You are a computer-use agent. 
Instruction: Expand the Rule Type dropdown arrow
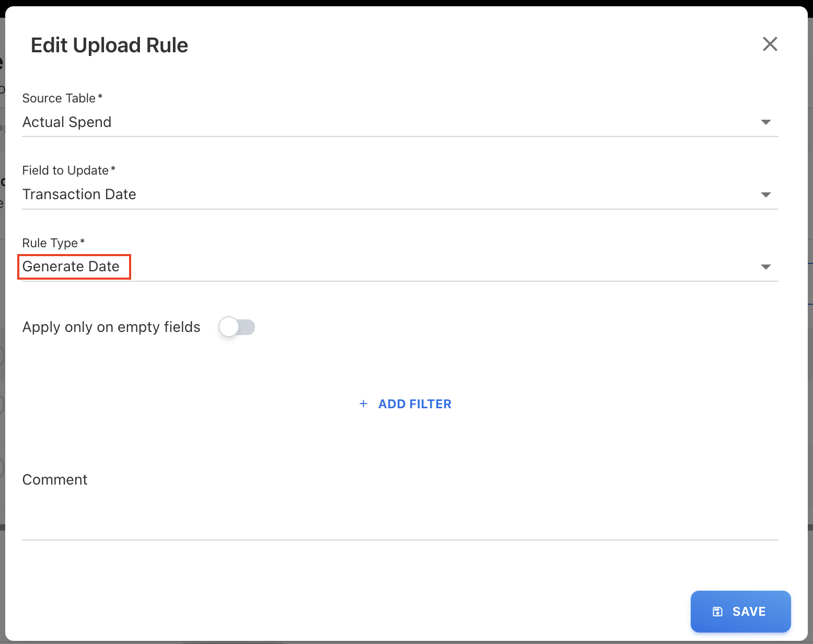tap(765, 267)
